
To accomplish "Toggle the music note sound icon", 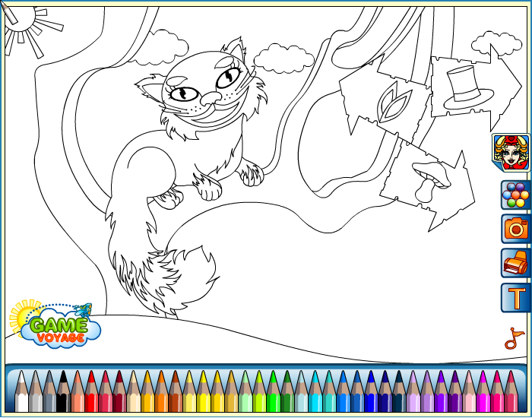I will click(x=514, y=338).
